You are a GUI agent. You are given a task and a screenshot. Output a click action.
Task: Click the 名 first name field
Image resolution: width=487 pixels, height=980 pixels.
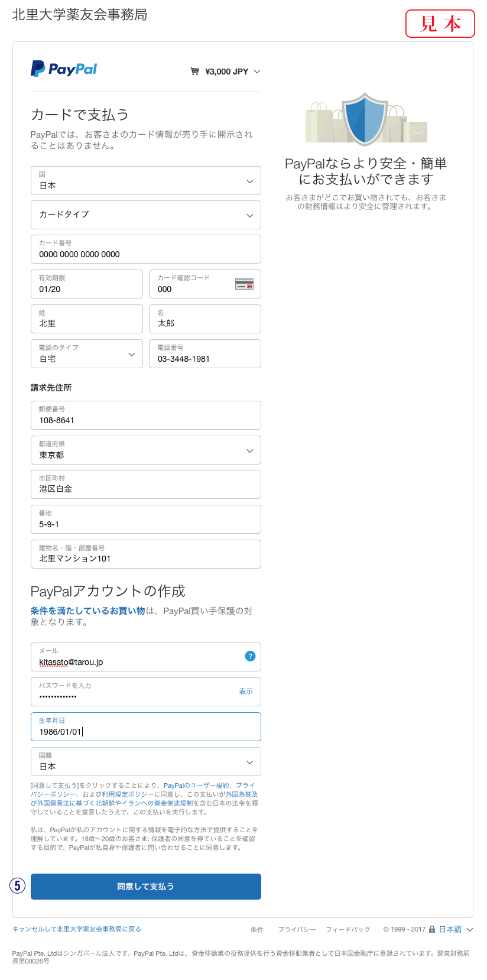pos(205,319)
